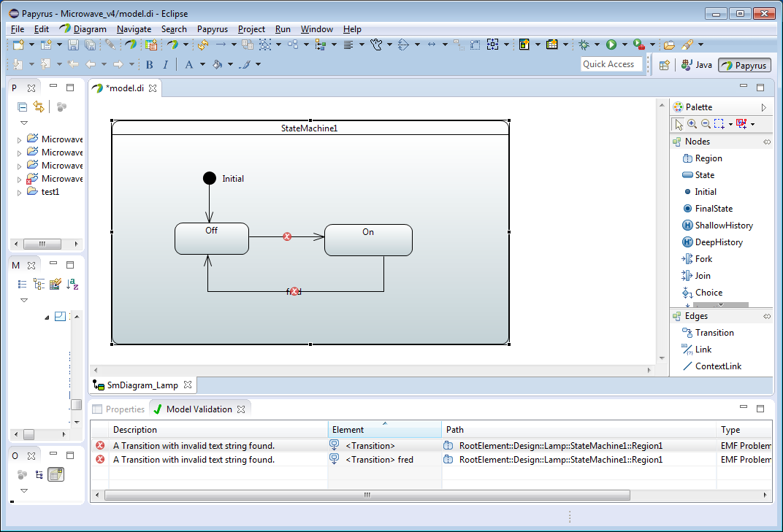Switch to the Papyrus perspective
This screenshot has width=783, height=532.
(x=744, y=66)
